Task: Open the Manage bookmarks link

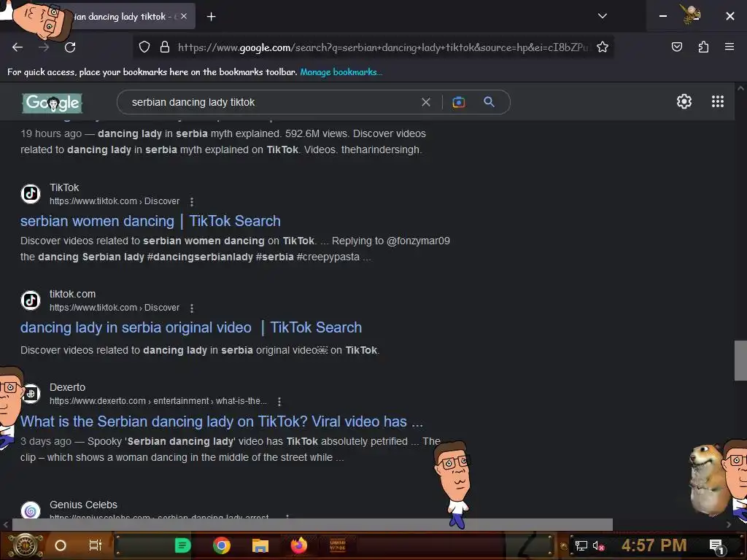Action: click(x=341, y=72)
